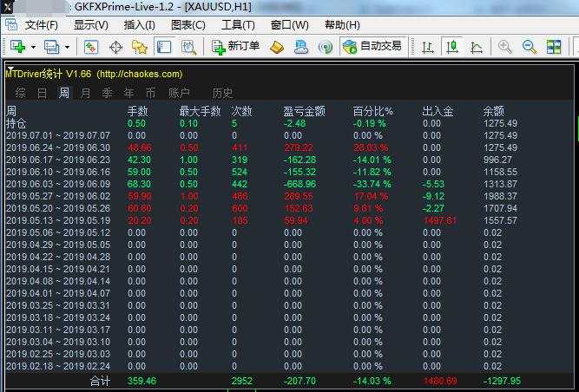The height and width of the screenshot is (392, 579).
Task: Click the document icon beside 文件 menu
Action: pos(11,24)
